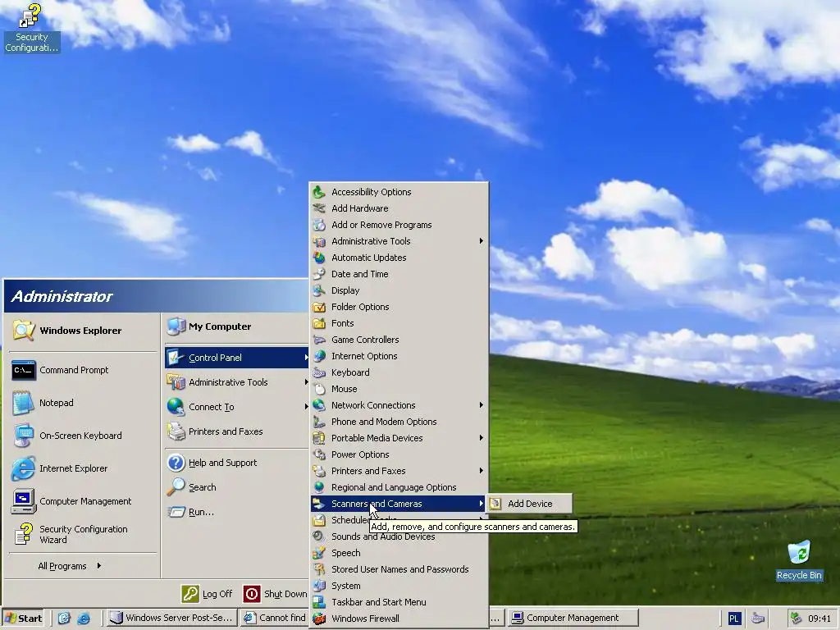Expand the Network Connections submenu arrow
The width and height of the screenshot is (840, 630).
(x=481, y=405)
